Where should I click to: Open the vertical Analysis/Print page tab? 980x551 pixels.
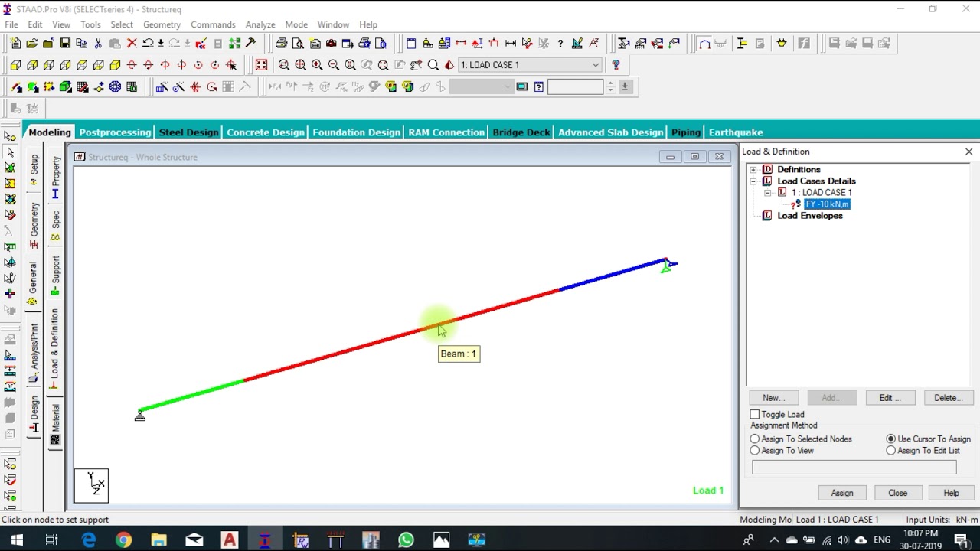(34, 353)
